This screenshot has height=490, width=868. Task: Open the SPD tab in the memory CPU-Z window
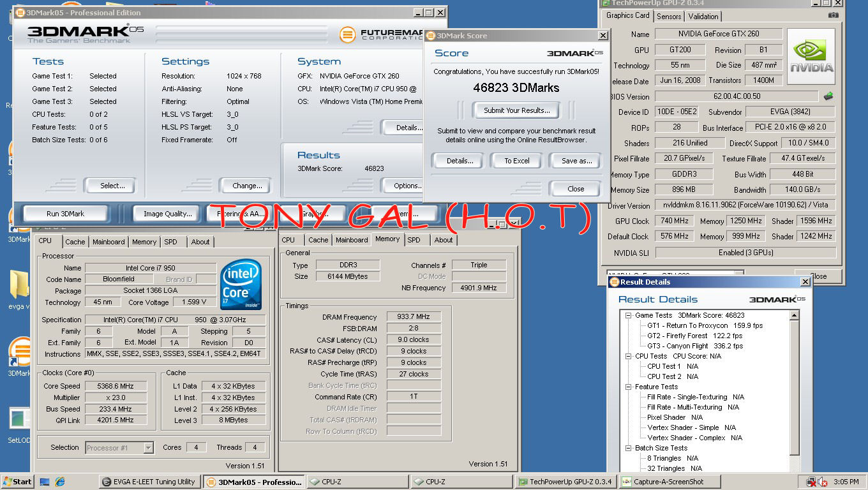click(414, 240)
